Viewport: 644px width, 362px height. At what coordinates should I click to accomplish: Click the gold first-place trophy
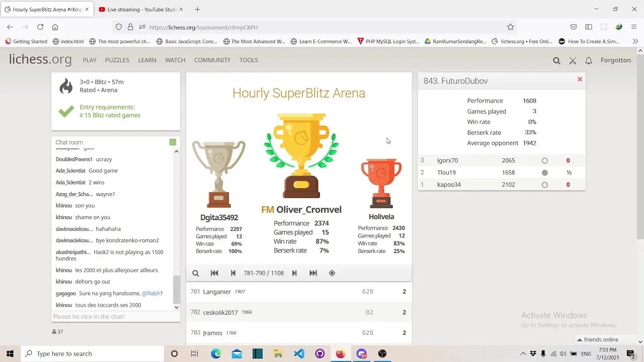click(301, 156)
